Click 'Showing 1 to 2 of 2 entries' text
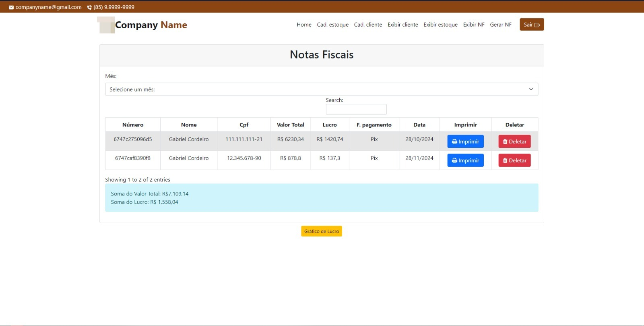Viewport: 644px width, 326px height. (138, 180)
